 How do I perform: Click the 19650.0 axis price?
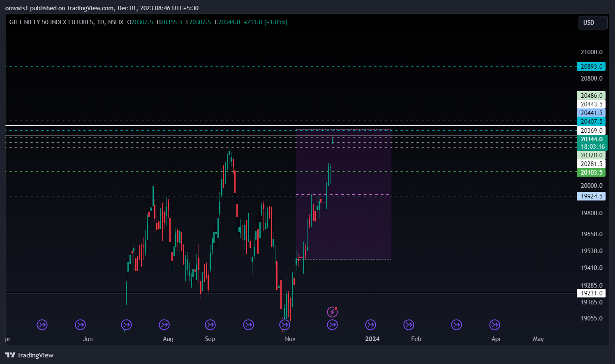592,234
